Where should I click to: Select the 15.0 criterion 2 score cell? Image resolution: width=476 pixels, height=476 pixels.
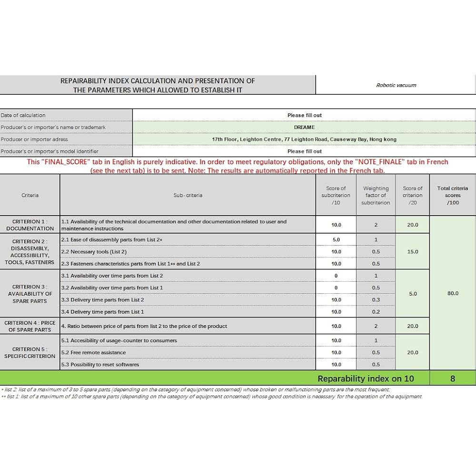click(412, 251)
